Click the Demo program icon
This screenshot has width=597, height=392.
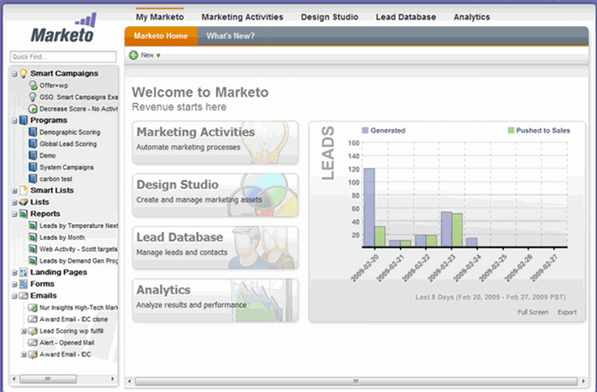33,155
